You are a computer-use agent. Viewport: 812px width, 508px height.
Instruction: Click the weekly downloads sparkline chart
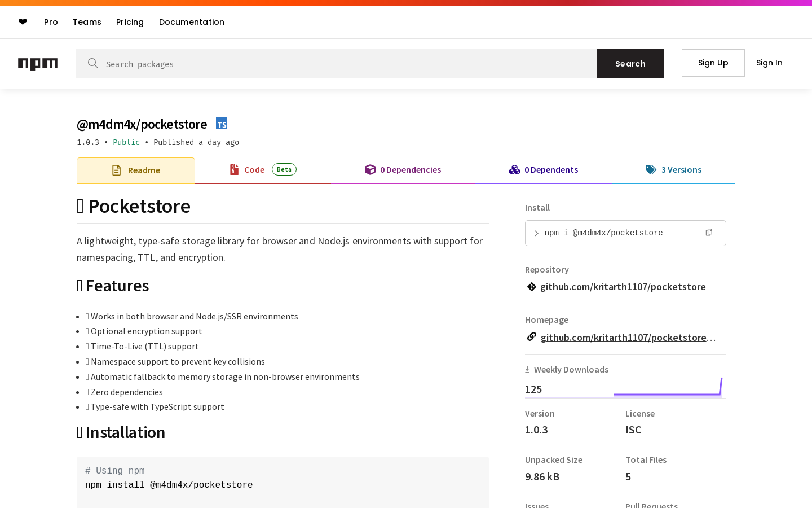coord(668,387)
